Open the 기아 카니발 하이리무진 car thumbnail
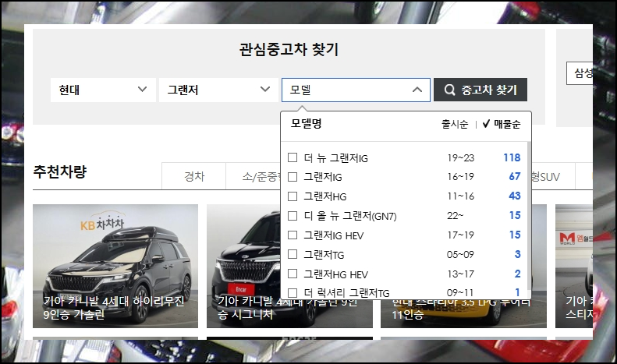Image resolution: width=617 pixels, height=364 pixels. [115, 266]
